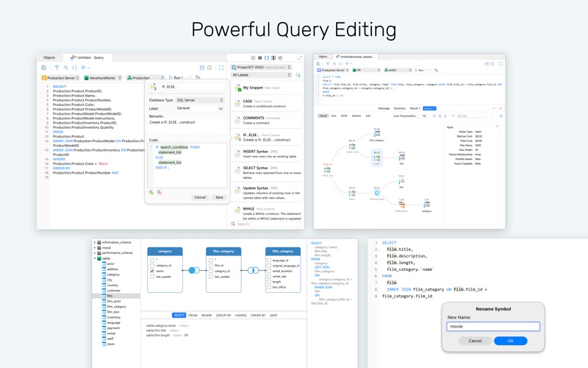This screenshot has width=588, height=368.
Task: Switch to the Objects tab in the Untitled - Query window
Action: click(x=49, y=57)
